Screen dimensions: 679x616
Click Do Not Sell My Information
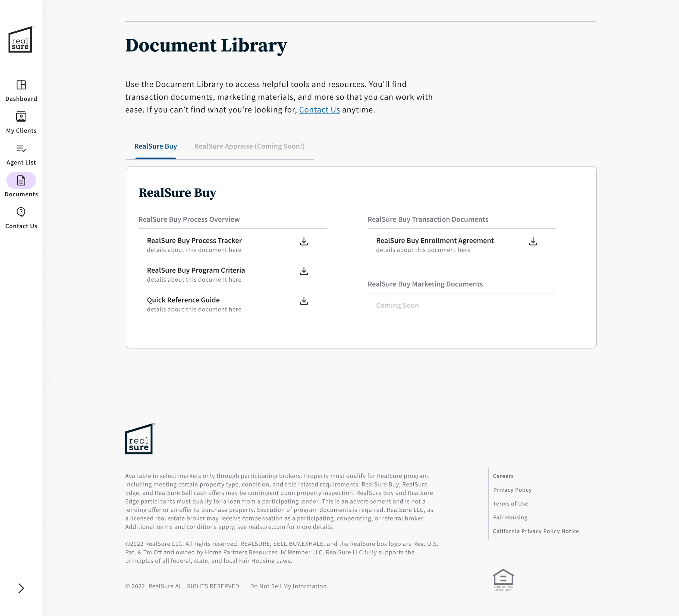[x=289, y=586]
